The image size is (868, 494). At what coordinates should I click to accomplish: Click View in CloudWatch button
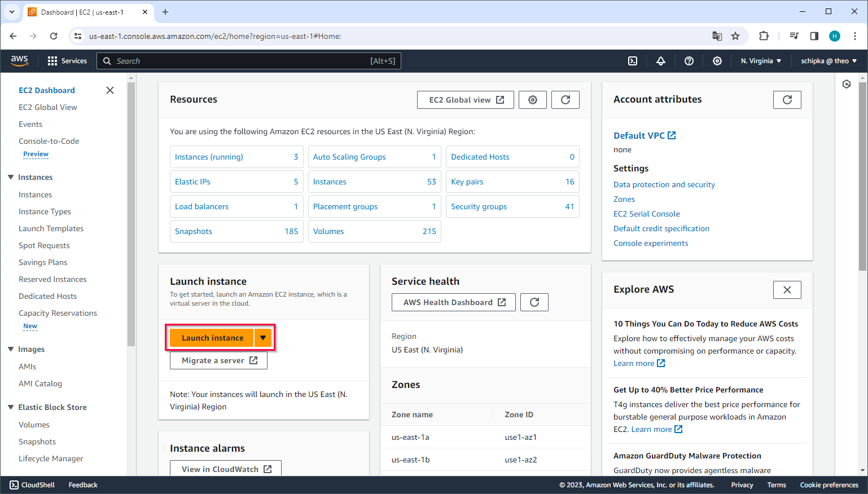click(x=226, y=469)
